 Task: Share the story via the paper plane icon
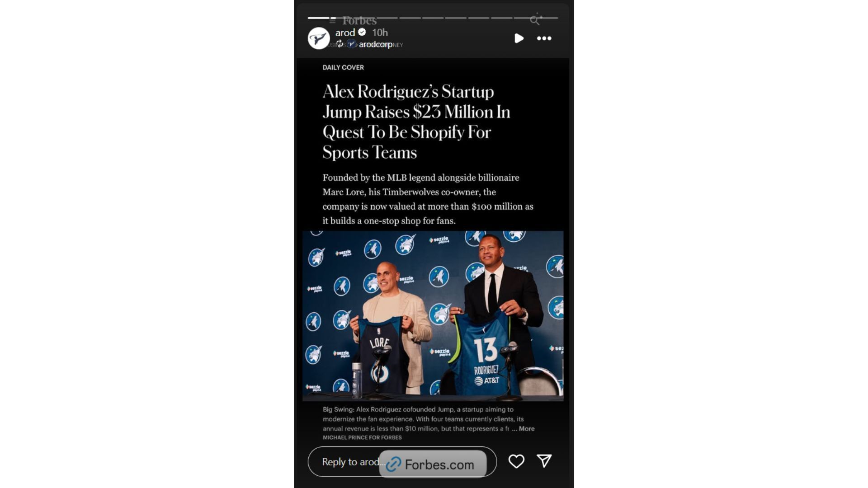[544, 461]
